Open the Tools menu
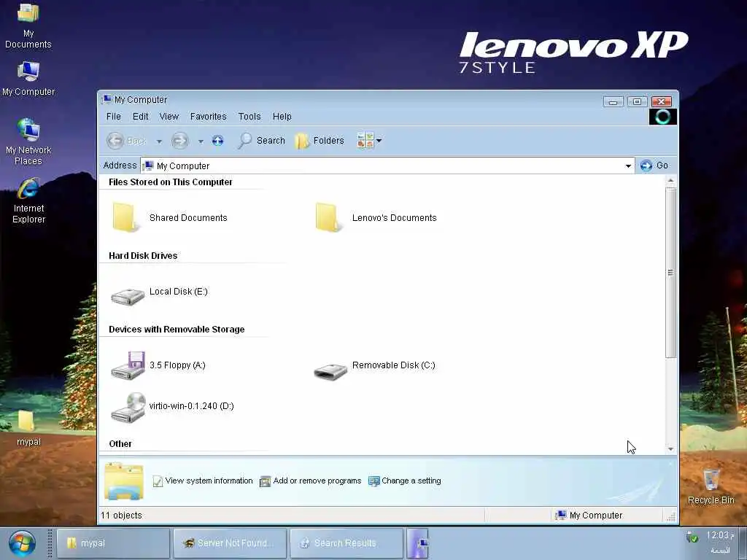Screen dimensions: 747x560 (249, 116)
